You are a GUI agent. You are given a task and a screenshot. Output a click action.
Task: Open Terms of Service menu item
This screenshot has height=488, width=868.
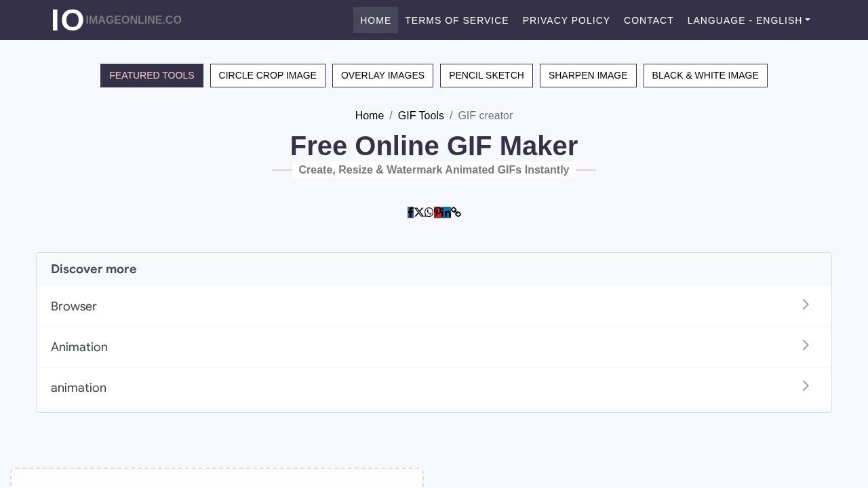456,20
